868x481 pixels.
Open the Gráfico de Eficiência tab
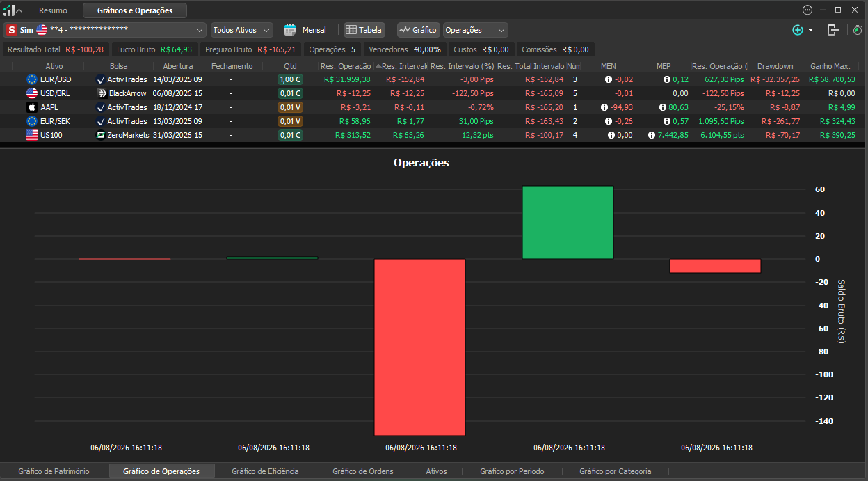(265, 471)
